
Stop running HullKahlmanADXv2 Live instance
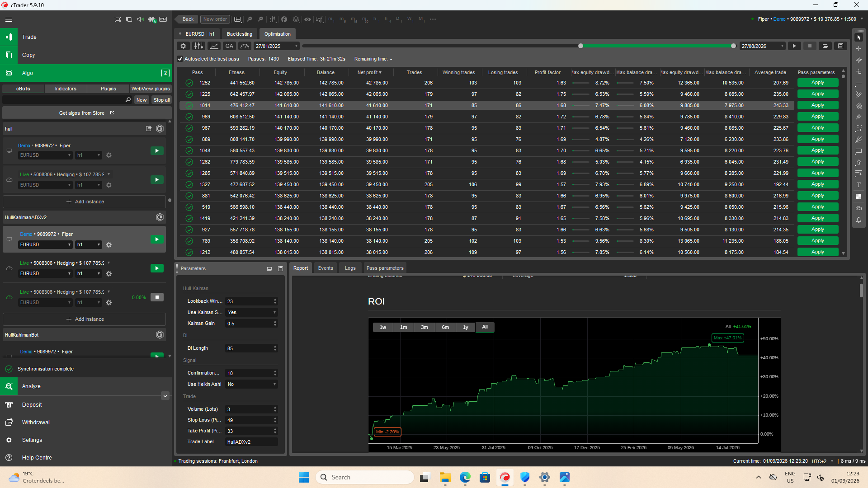click(157, 297)
